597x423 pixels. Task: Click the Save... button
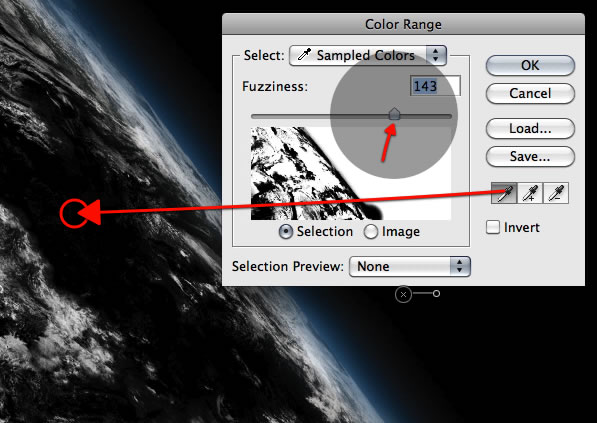(x=530, y=156)
